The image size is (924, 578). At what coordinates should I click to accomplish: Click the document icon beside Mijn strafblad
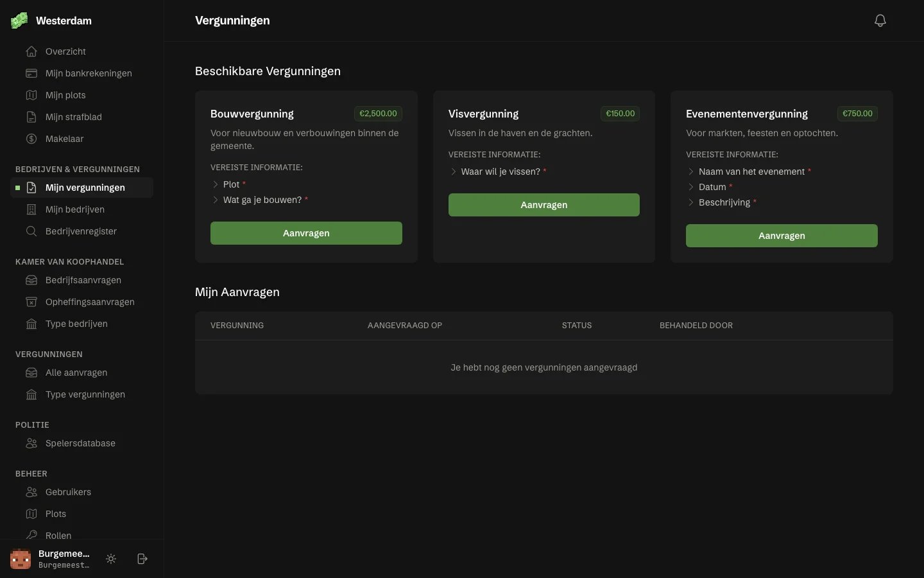pyautogui.click(x=31, y=117)
